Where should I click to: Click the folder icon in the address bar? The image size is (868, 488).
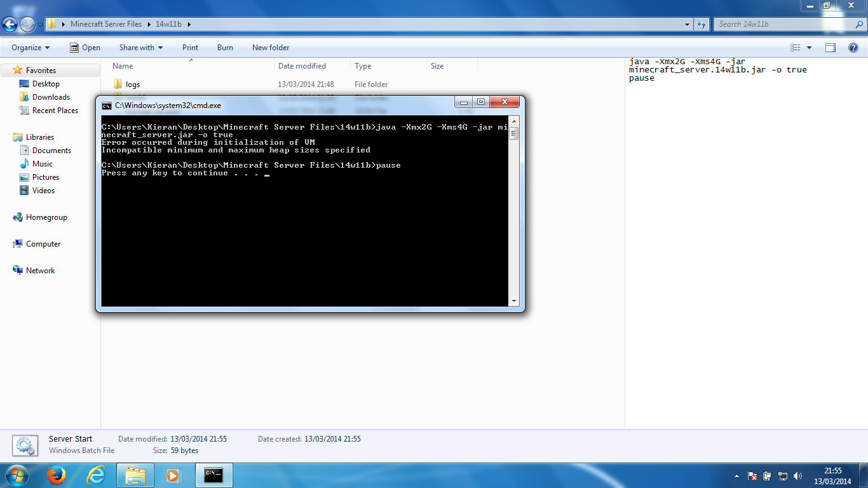click(52, 24)
